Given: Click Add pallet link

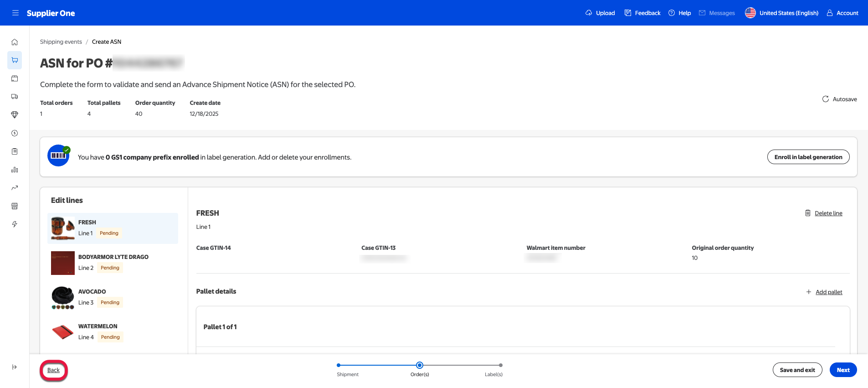Looking at the screenshot, I should click(x=828, y=292).
